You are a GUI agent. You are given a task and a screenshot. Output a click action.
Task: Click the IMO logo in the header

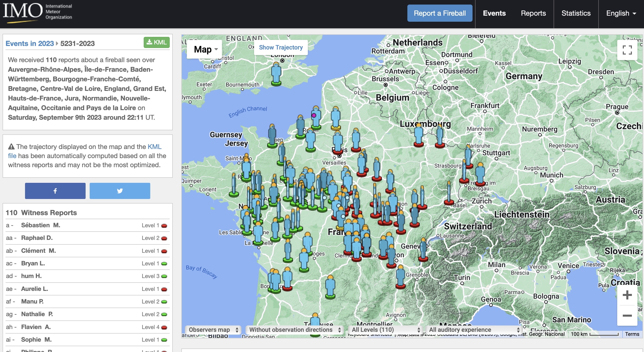click(x=37, y=13)
